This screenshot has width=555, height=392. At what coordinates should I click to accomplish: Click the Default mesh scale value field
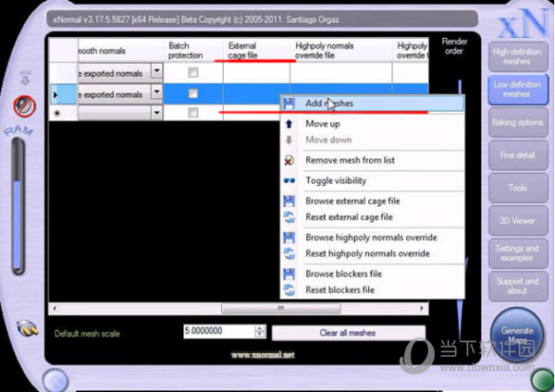coord(218,331)
